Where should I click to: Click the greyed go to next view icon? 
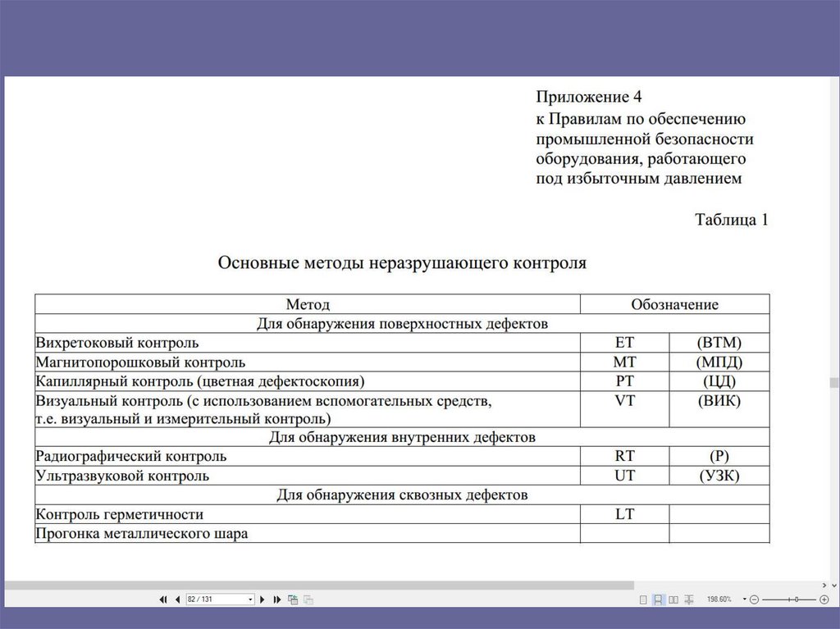coord(308,599)
